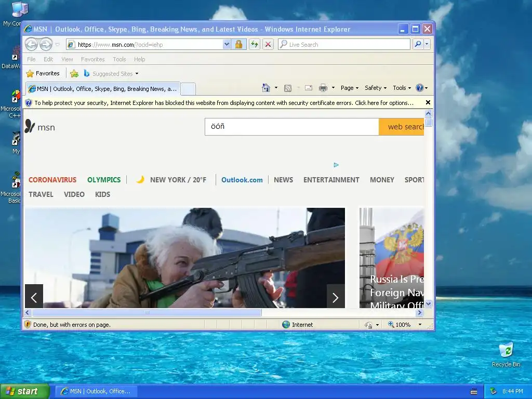Viewport: 532px width, 399px height.
Task: Click the security lock icon
Action: coord(239,45)
